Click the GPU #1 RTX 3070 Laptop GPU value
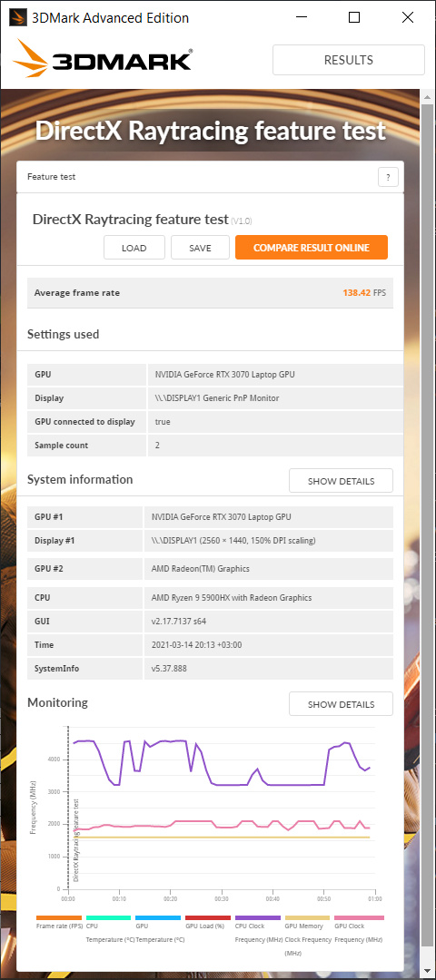Viewport: 436px width, 980px height. tap(222, 517)
